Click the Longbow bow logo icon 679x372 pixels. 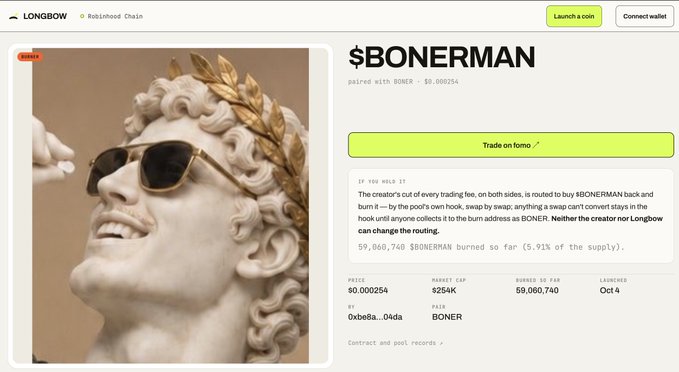(13, 16)
